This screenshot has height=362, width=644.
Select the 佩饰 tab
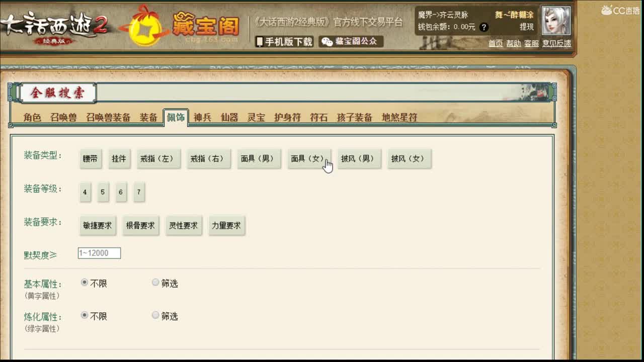pos(176,118)
